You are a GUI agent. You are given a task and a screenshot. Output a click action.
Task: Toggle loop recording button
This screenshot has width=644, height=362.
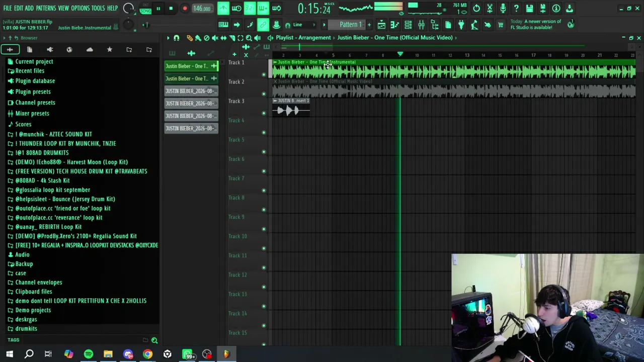pos(276,9)
